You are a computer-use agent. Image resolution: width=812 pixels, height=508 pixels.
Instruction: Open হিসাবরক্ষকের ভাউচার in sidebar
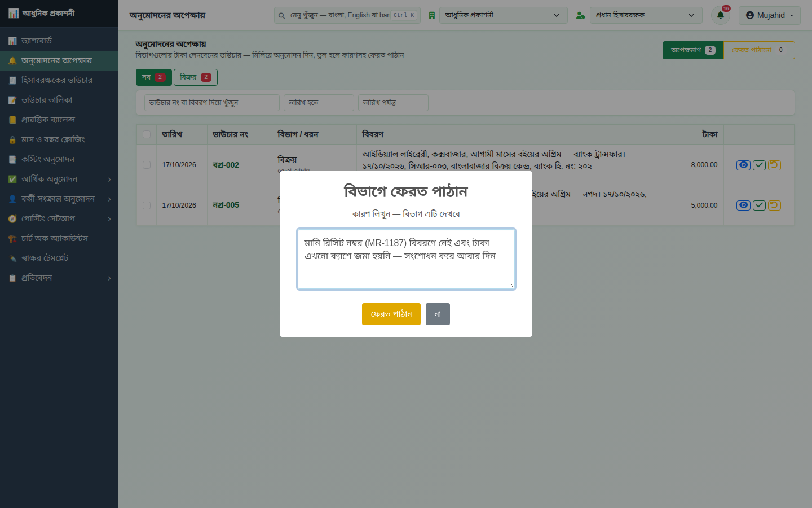[59, 80]
